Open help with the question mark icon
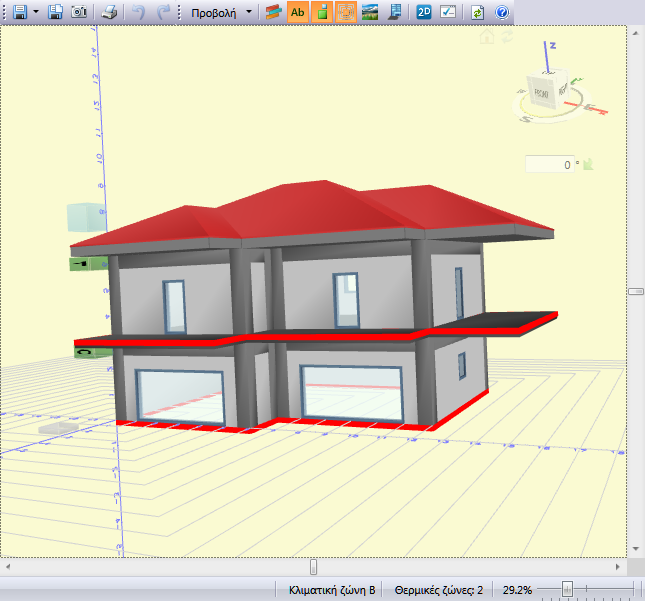The width and height of the screenshot is (645, 601). click(501, 12)
